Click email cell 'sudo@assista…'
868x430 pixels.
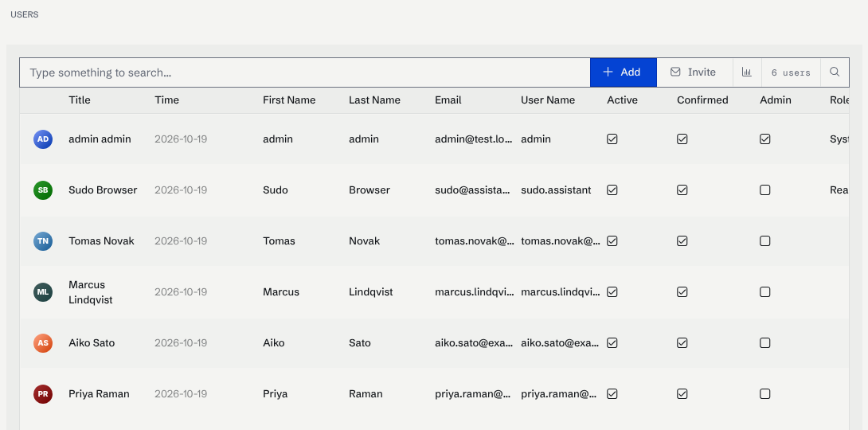(x=473, y=190)
